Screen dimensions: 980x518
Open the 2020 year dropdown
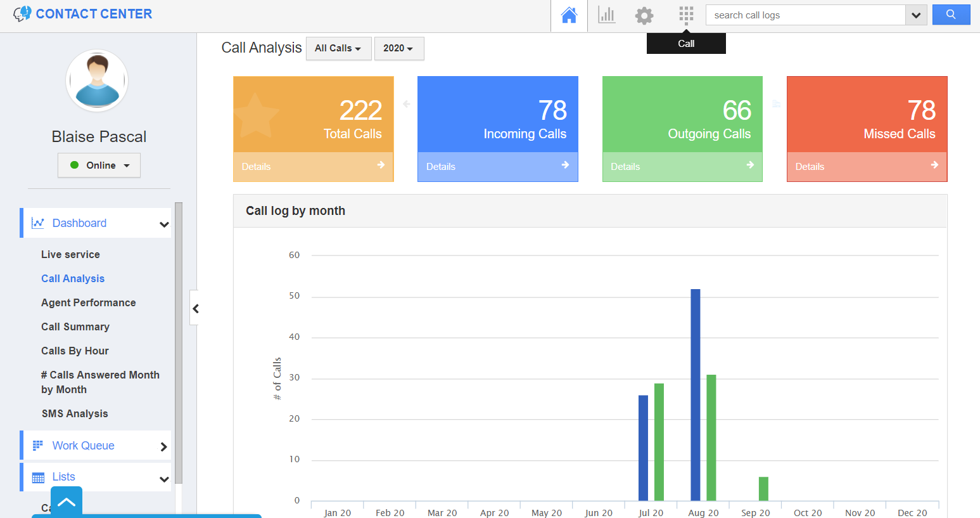point(398,48)
